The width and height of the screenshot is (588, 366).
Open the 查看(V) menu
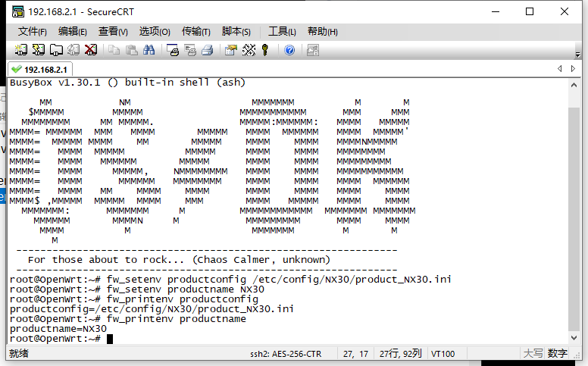pyautogui.click(x=113, y=32)
